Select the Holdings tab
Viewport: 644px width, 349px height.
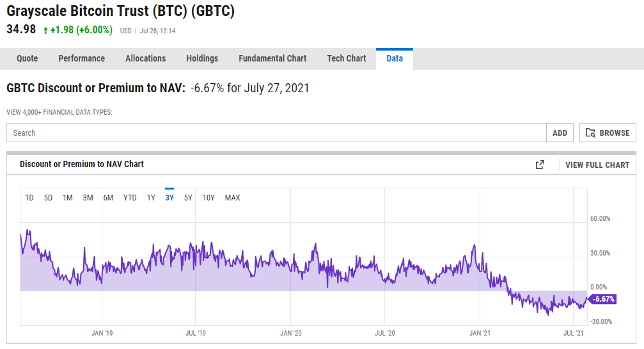point(202,58)
